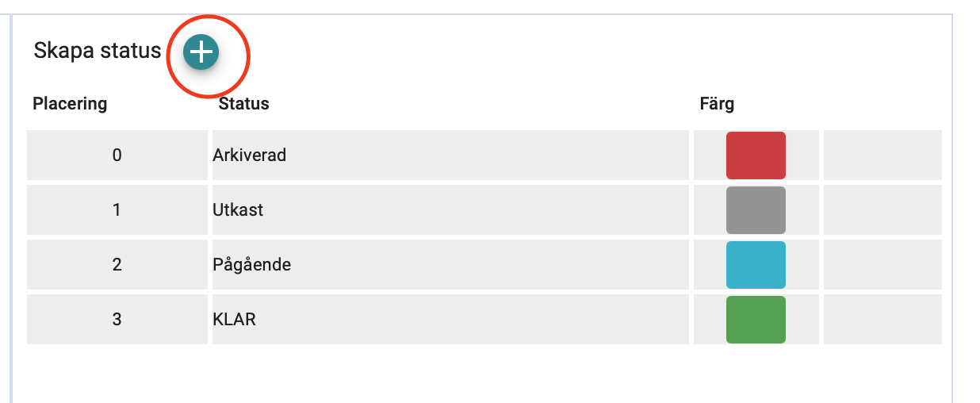The image size is (980, 403).
Task: Click the empty cell at end of Pågående row
Action: pos(882,265)
